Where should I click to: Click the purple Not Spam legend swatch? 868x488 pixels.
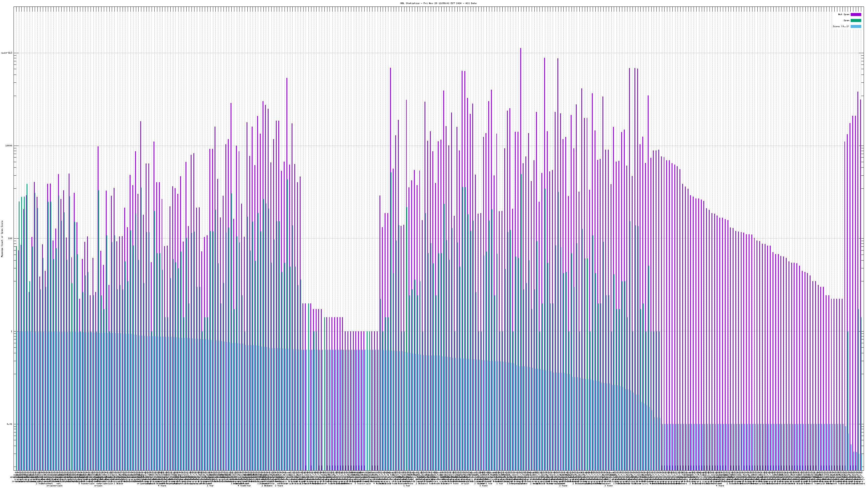coord(856,14)
